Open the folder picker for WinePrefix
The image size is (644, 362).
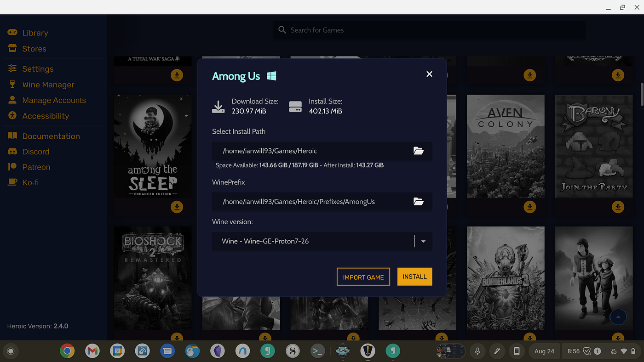click(x=418, y=202)
